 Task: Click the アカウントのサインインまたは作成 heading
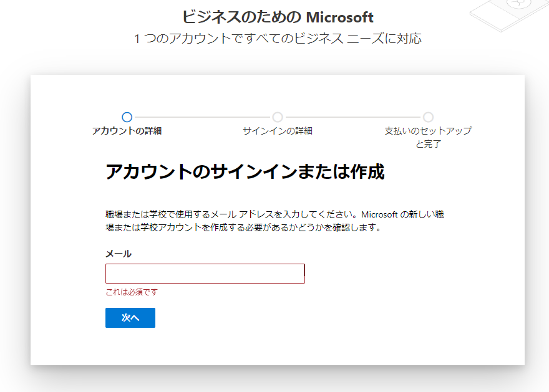[x=245, y=172]
